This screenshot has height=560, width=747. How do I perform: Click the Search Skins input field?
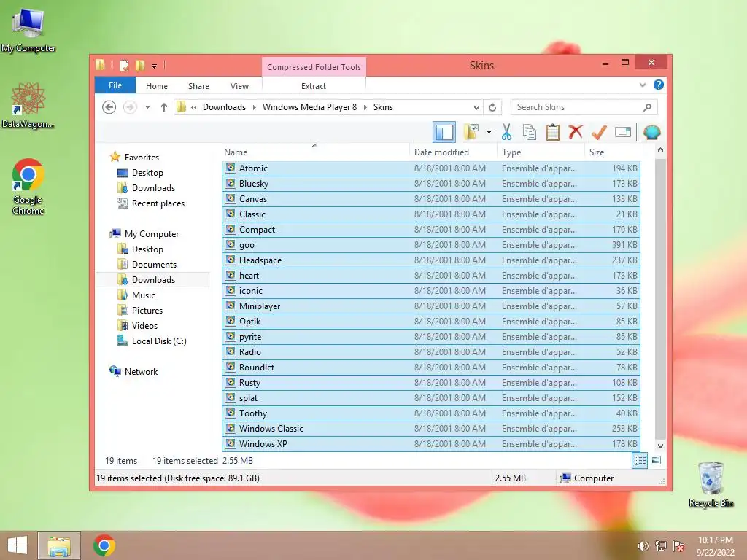[578, 107]
